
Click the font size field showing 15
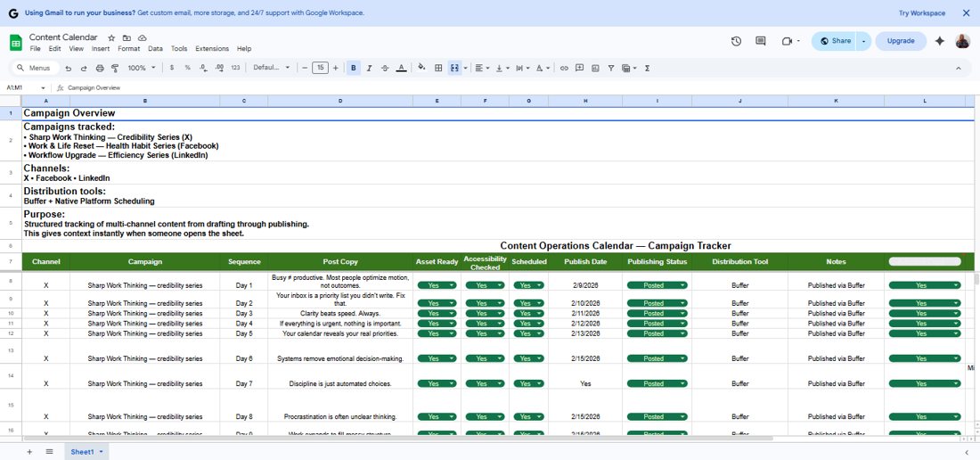point(320,68)
